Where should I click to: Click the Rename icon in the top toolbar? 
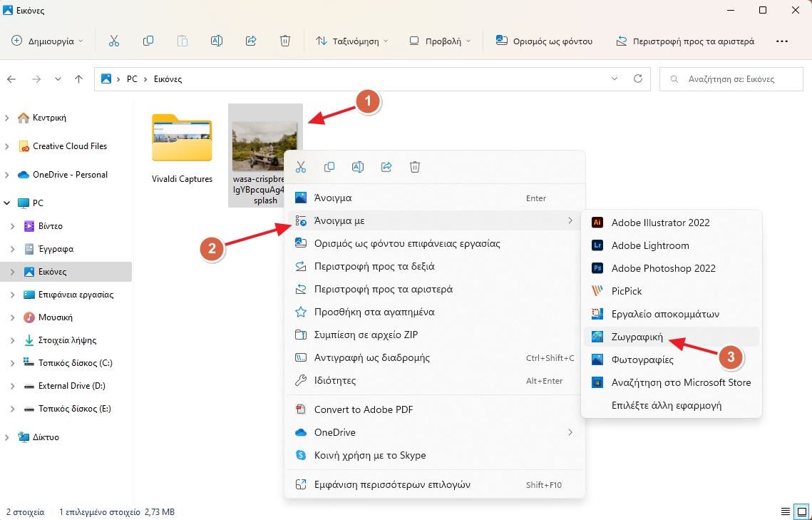pos(217,41)
